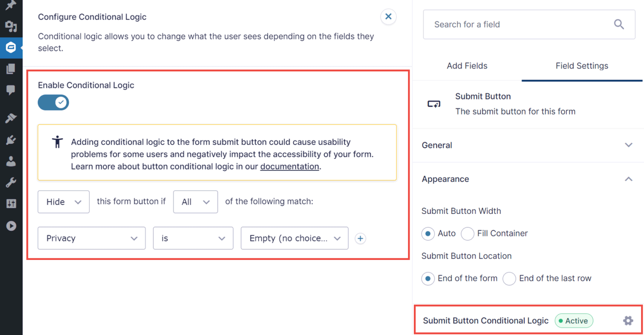
Task: Open Comments via the speech bubble icon
Action: pos(11,90)
